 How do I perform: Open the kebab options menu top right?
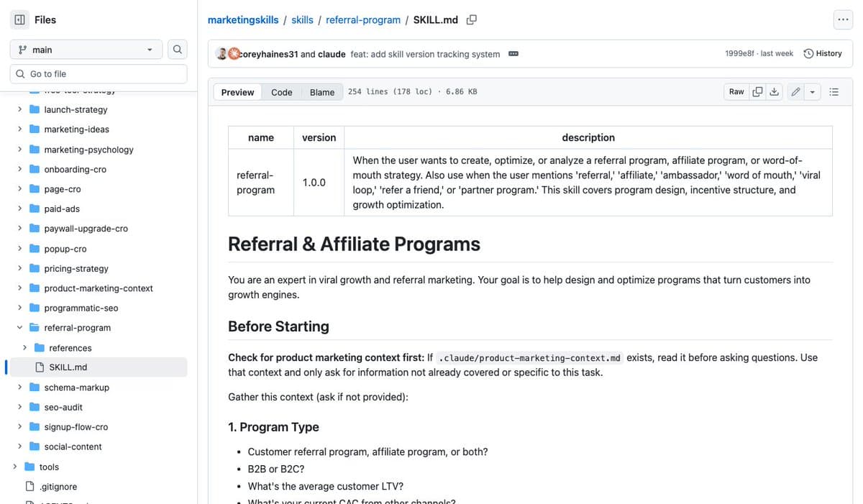click(x=843, y=19)
